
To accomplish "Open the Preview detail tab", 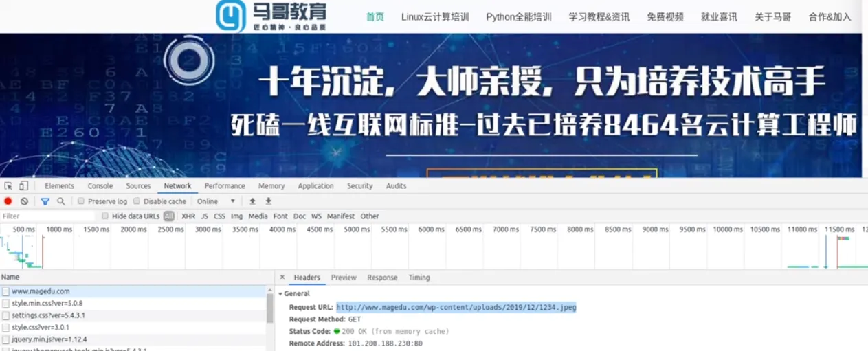I will point(344,278).
